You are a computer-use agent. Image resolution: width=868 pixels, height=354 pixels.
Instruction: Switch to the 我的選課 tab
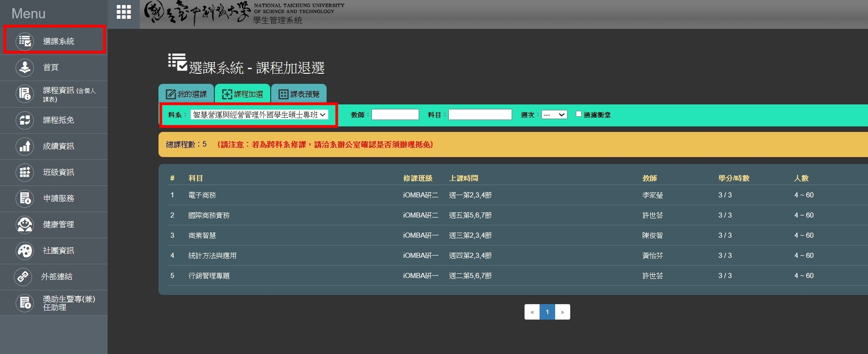click(186, 94)
